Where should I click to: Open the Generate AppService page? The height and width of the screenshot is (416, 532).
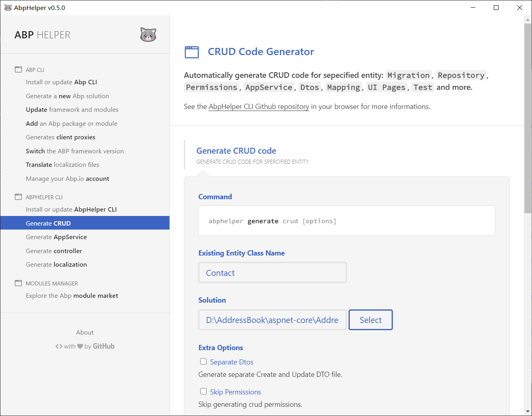pos(56,237)
